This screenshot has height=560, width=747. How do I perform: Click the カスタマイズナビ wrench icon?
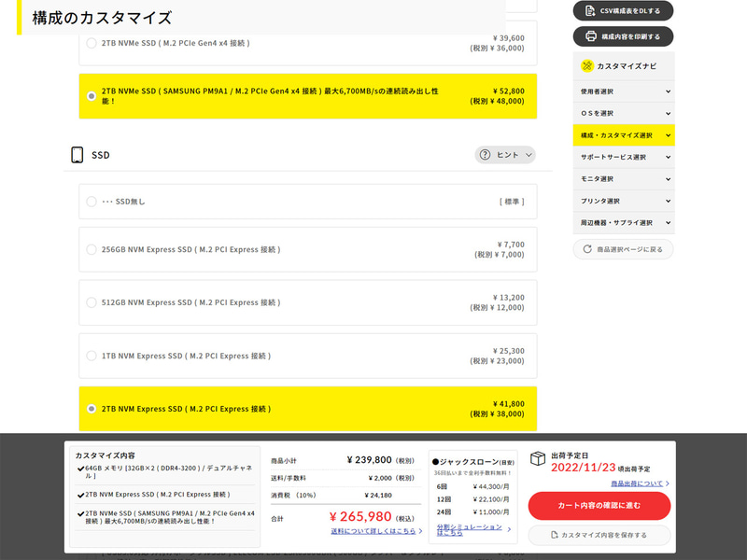point(585,65)
